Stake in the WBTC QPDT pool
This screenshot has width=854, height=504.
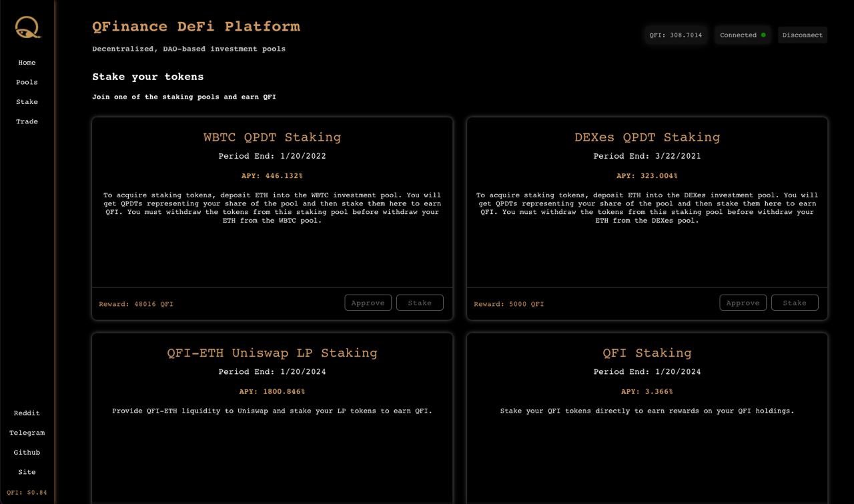click(x=420, y=303)
